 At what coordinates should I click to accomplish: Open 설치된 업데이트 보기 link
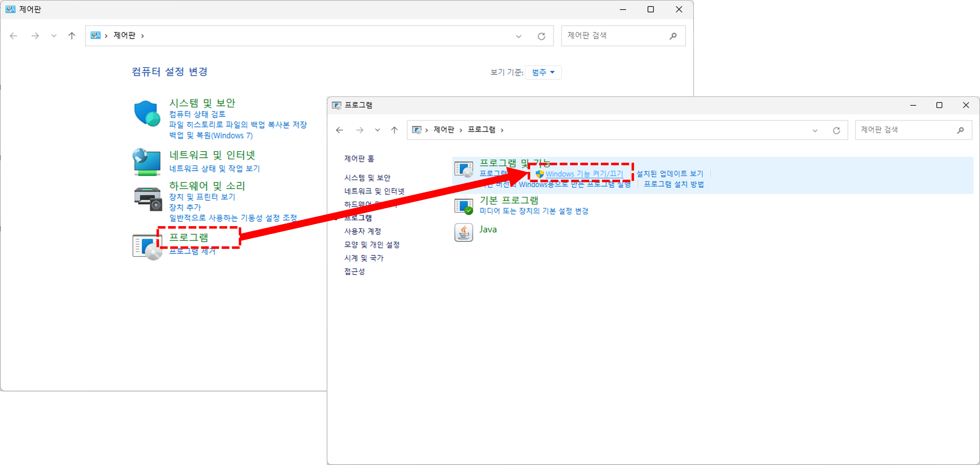[x=669, y=174]
